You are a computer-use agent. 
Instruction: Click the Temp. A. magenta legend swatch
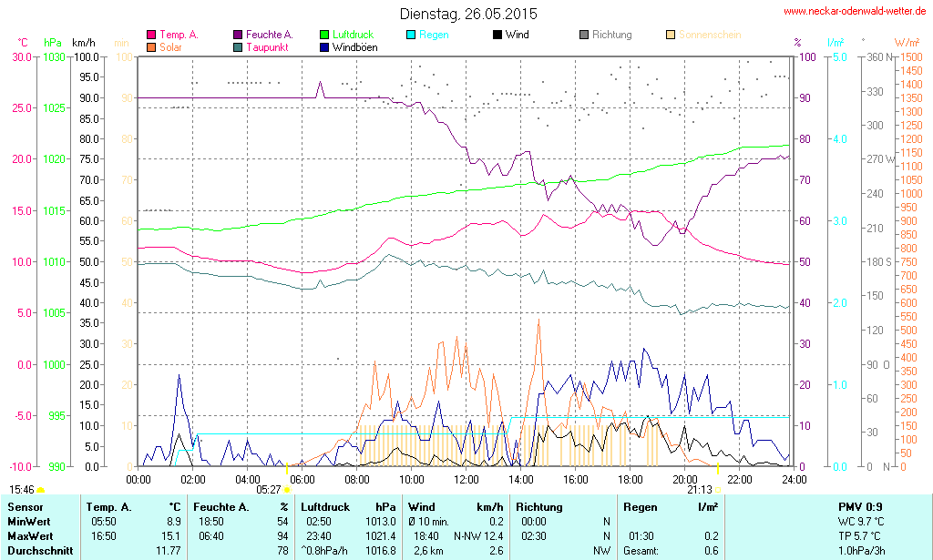pyautogui.click(x=151, y=36)
